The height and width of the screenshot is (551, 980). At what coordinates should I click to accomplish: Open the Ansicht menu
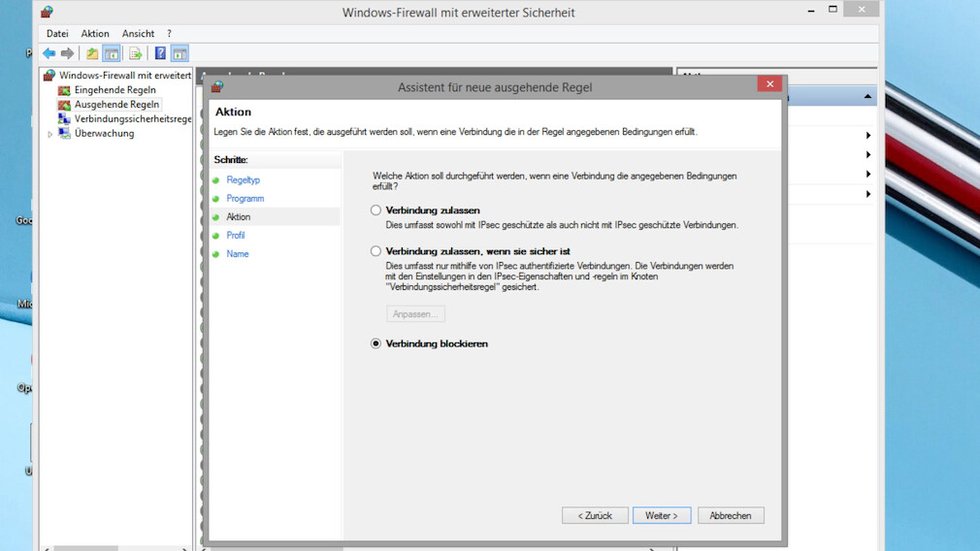pyautogui.click(x=138, y=33)
